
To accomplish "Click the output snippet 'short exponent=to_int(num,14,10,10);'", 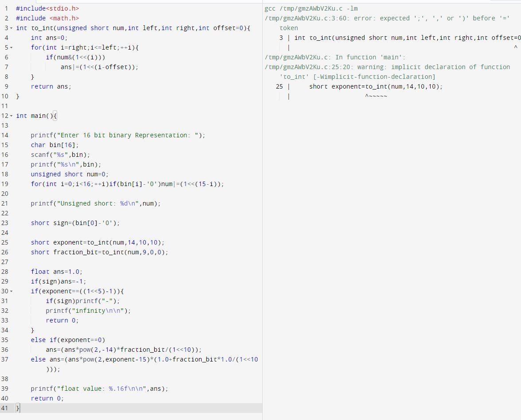I will point(376,87).
